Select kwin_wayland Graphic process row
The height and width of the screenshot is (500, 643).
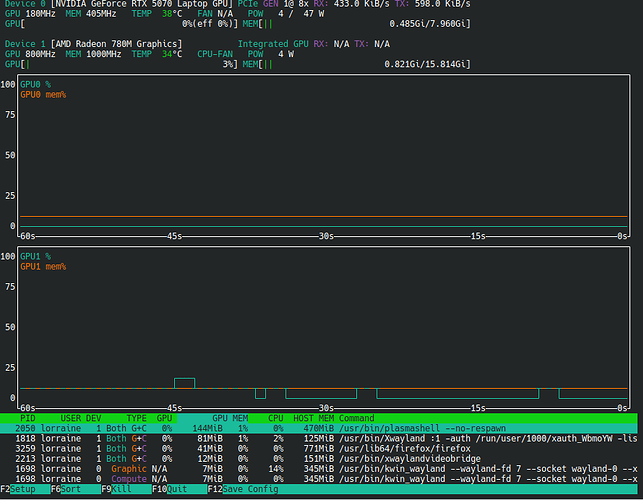[x=319, y=469]
